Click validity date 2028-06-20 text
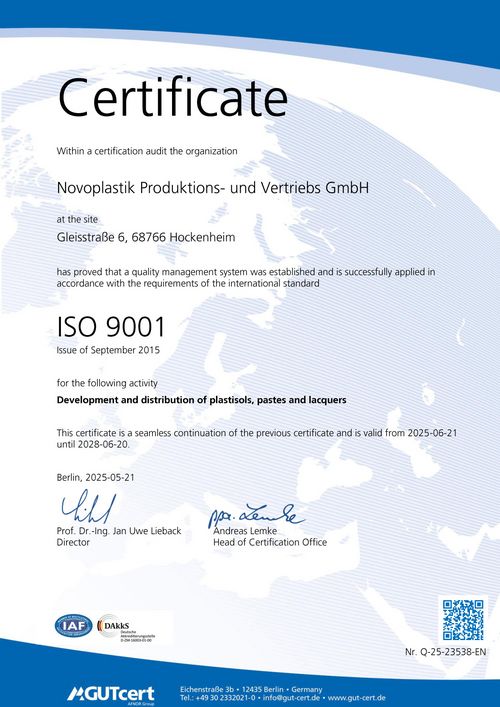This screenshot has width=500, height=707. [x=102, y=445]
